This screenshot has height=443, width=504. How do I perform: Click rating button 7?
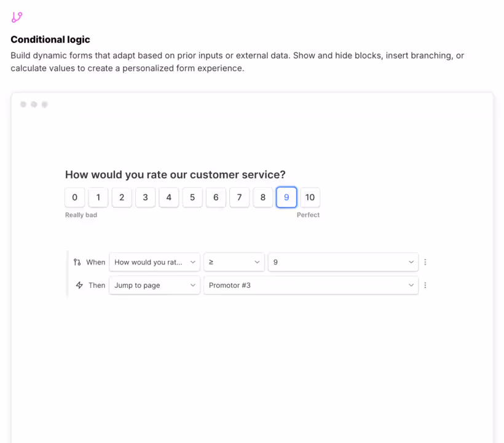coord(239,198)
